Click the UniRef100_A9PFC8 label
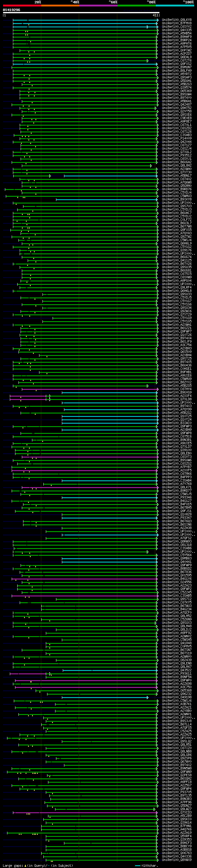The width and height of the screenshot is (197, 868). pyautogui.click(x=177, y=782)
